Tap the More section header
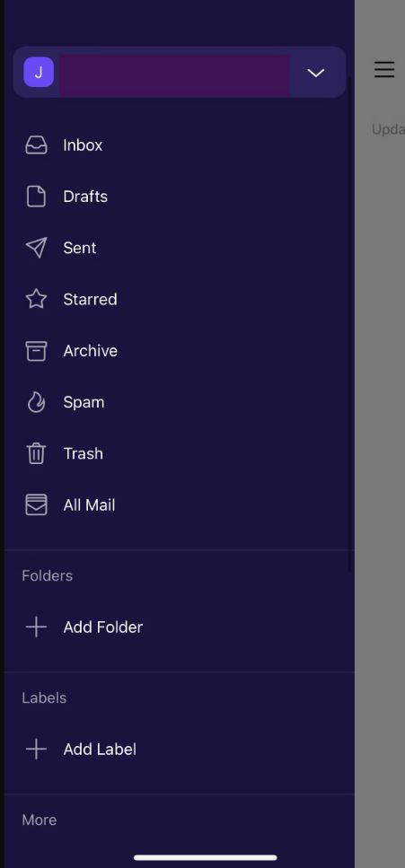The image size is (405, 868). tap(40, 820)
